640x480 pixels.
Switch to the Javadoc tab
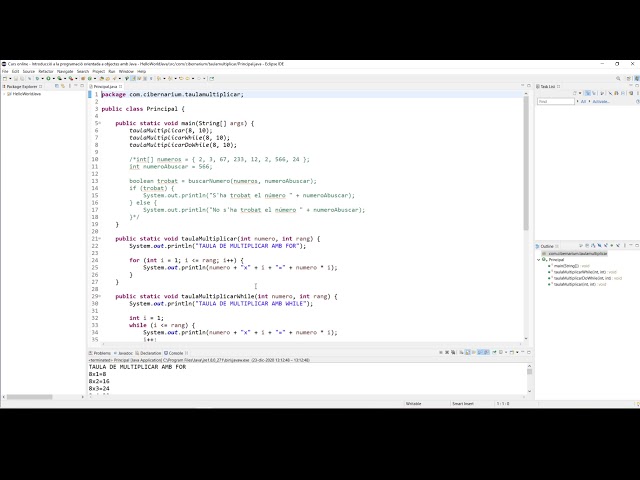pos(124,353)
